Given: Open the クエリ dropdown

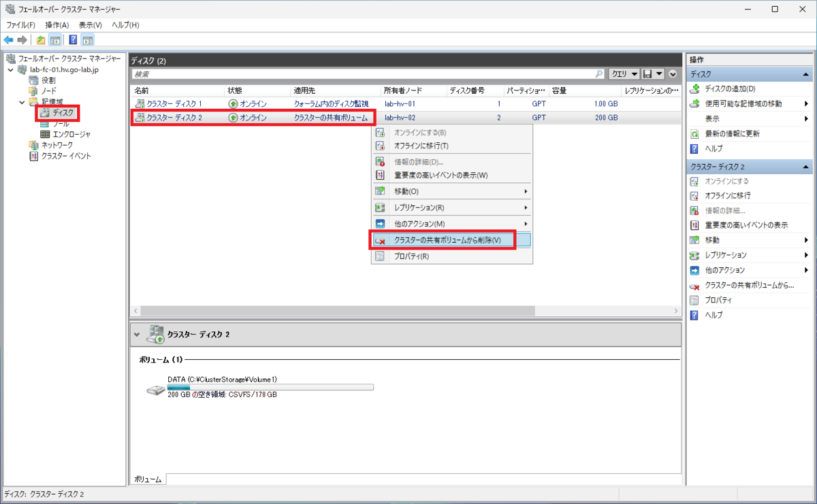Looking at the screenshot, I should click(x=624, y=73).
